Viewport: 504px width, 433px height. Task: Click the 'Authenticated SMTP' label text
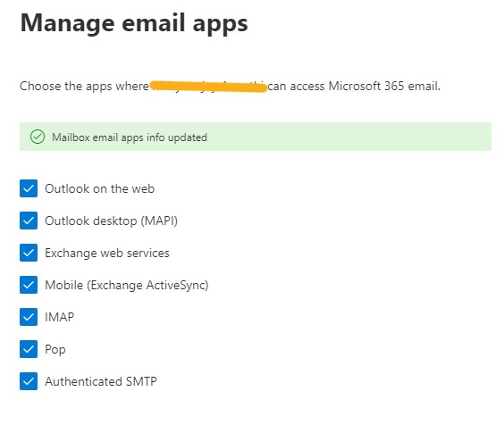tap(101, 381)
